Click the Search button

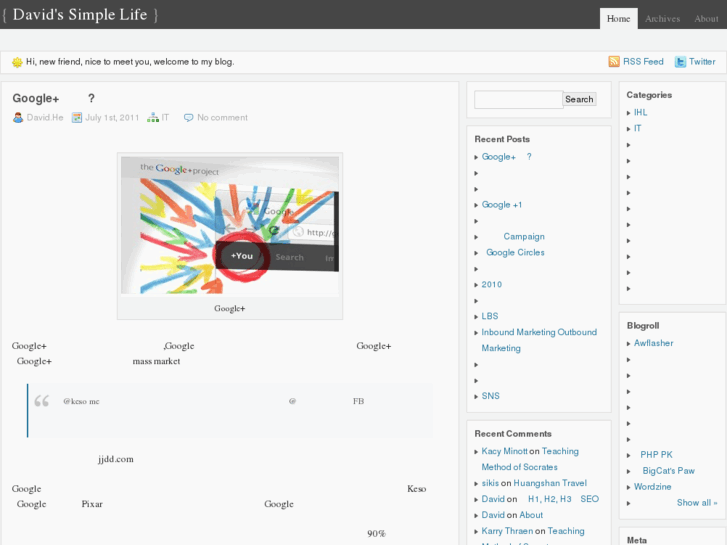(x=579, y=99)
